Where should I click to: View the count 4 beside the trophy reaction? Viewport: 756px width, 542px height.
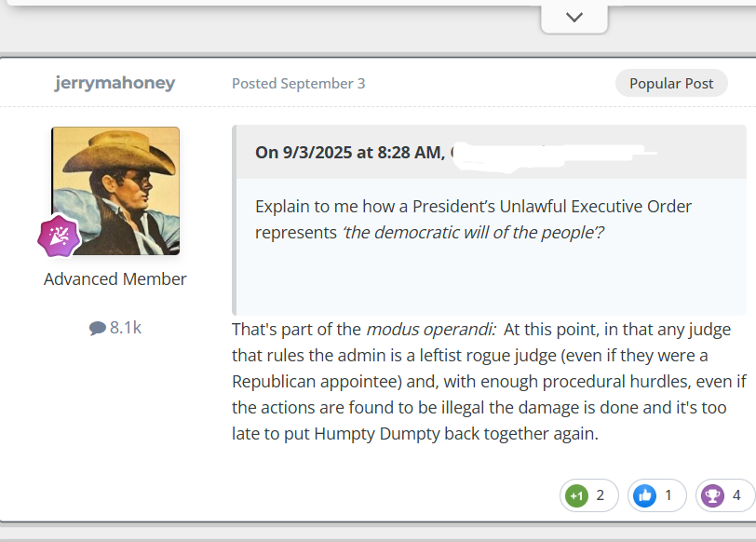(736, 495)
